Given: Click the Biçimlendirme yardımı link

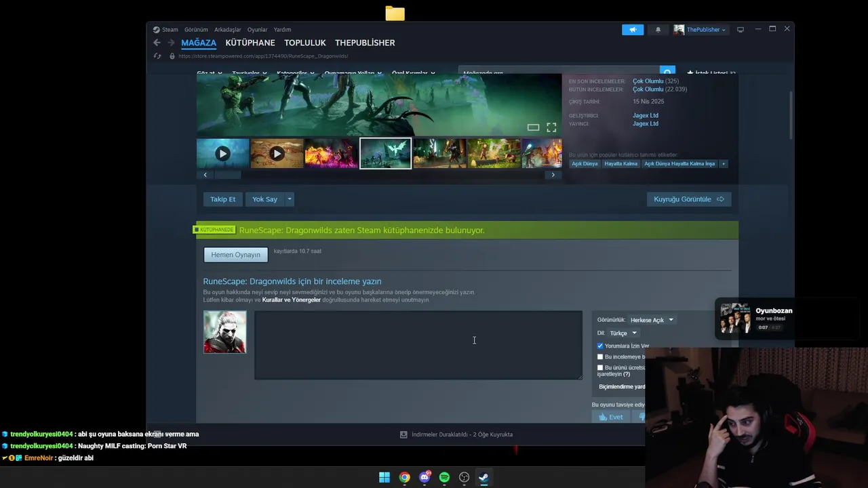Looking at the screenshot, I should (622, 386).
